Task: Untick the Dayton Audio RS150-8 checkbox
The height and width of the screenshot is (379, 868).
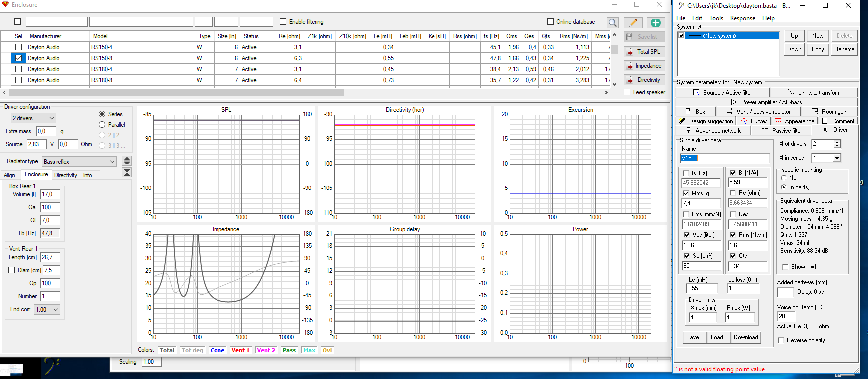Action: pos(18,58)
